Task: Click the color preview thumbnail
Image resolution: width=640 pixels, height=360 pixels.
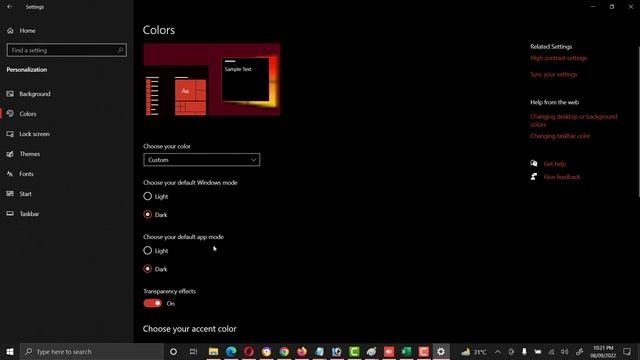Action: pyautogui.click(x=211, y=80)
